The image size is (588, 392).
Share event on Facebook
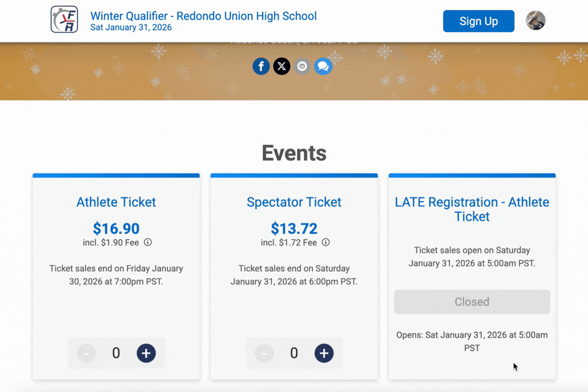coord(261,66)
